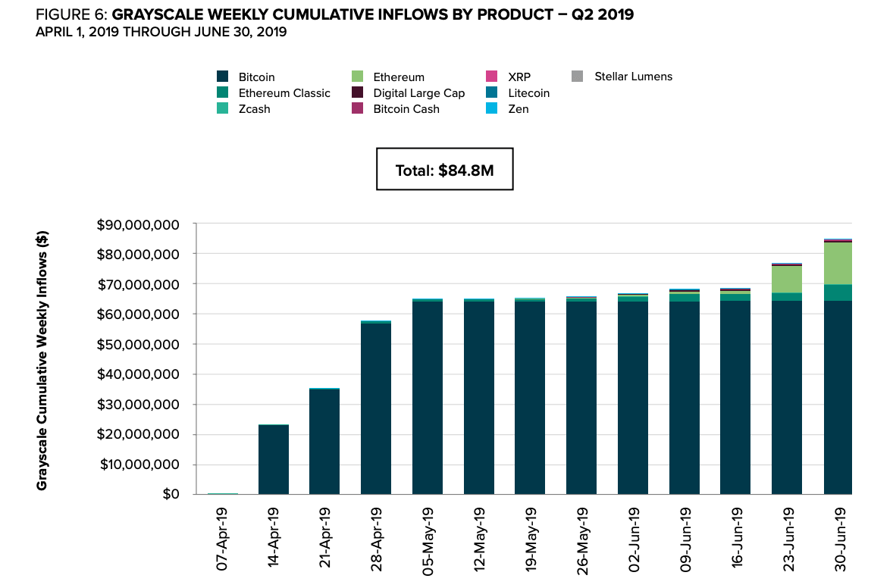Click the Stellar Lumens legend color swatch
The height and width of the screenshot is (588, 893).
[578, 77]
